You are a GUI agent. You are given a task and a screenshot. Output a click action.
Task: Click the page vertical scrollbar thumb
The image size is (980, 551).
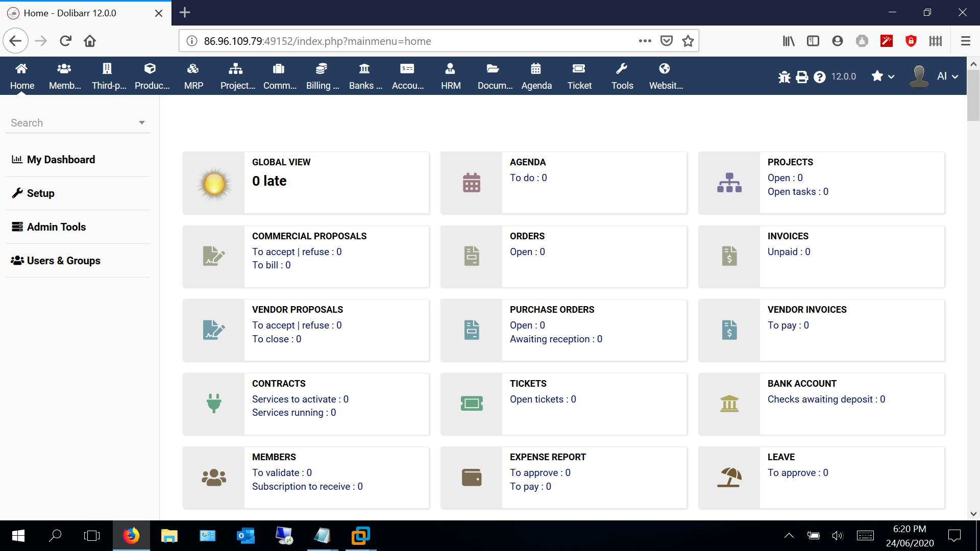973,95
